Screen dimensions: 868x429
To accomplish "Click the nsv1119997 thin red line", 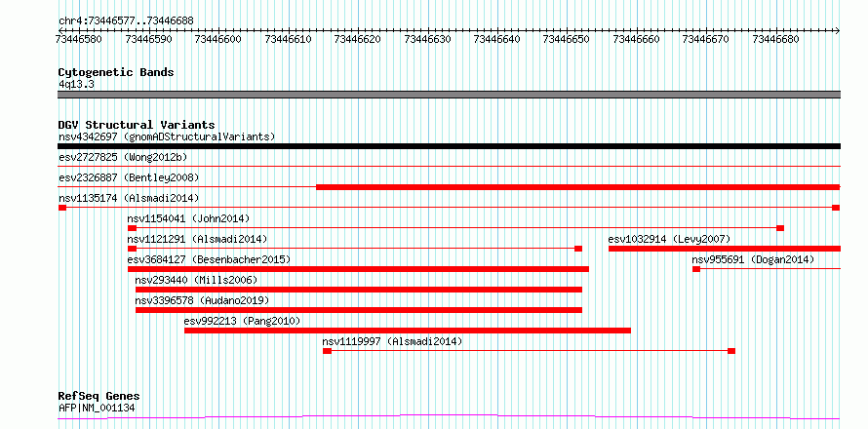I will [x=530, y=351].
